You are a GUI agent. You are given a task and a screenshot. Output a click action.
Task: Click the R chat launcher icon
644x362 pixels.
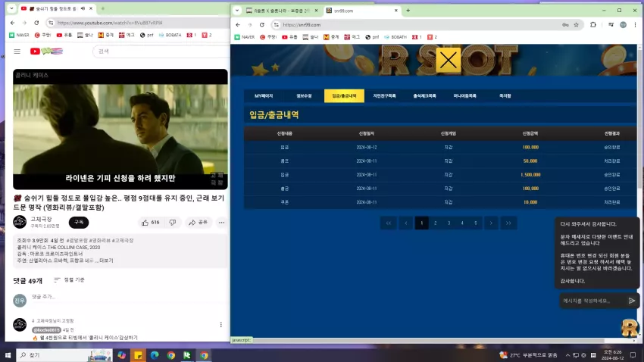pos(629,328)
